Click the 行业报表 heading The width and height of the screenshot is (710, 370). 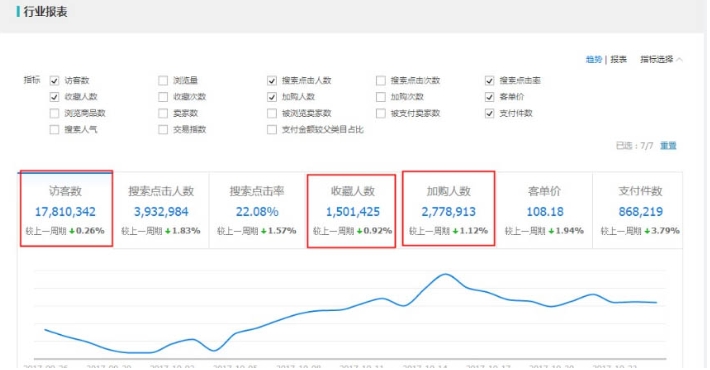pos(45,12)
